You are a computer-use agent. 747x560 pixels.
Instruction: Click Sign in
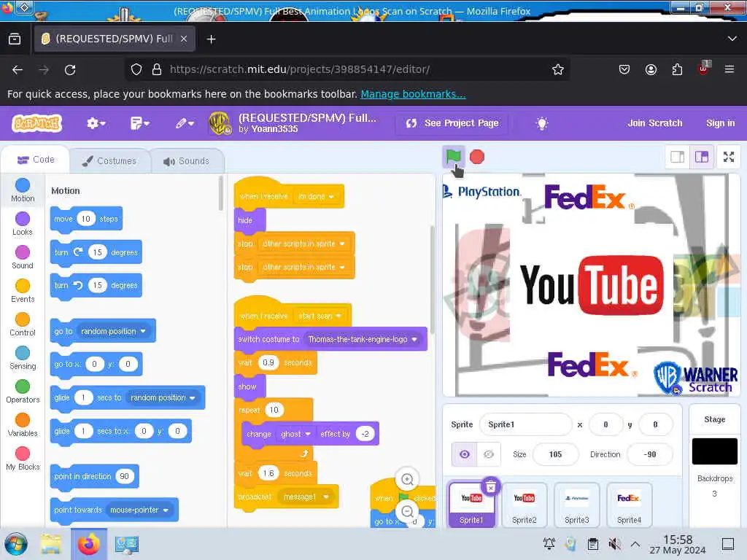pyautogui.click(x=720, y=123)
